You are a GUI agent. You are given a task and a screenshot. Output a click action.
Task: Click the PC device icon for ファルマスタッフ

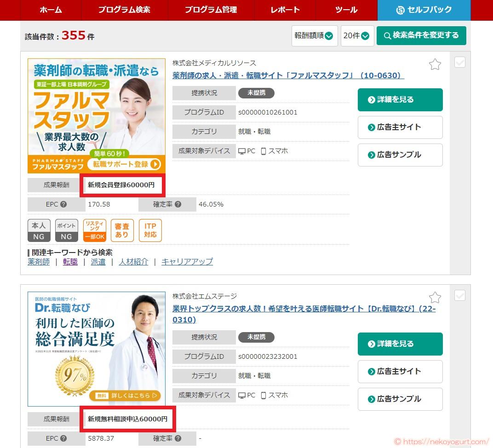241,150
